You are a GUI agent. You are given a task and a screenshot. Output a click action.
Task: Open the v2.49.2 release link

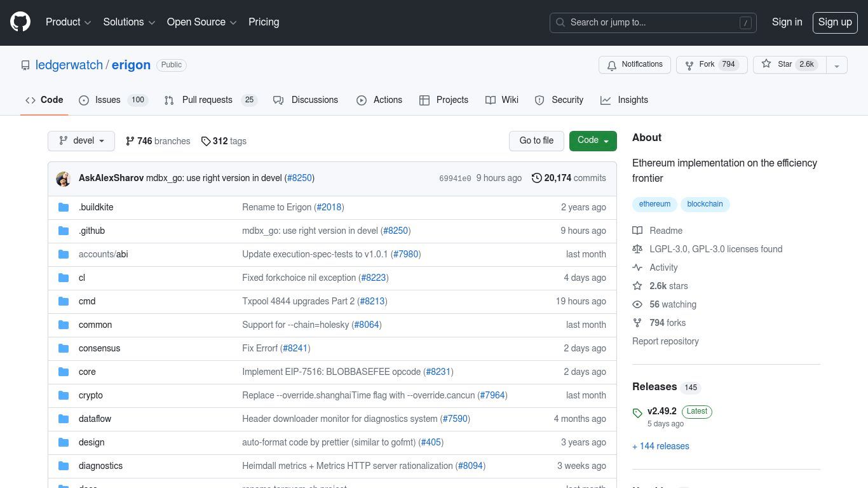coord(662,411)
